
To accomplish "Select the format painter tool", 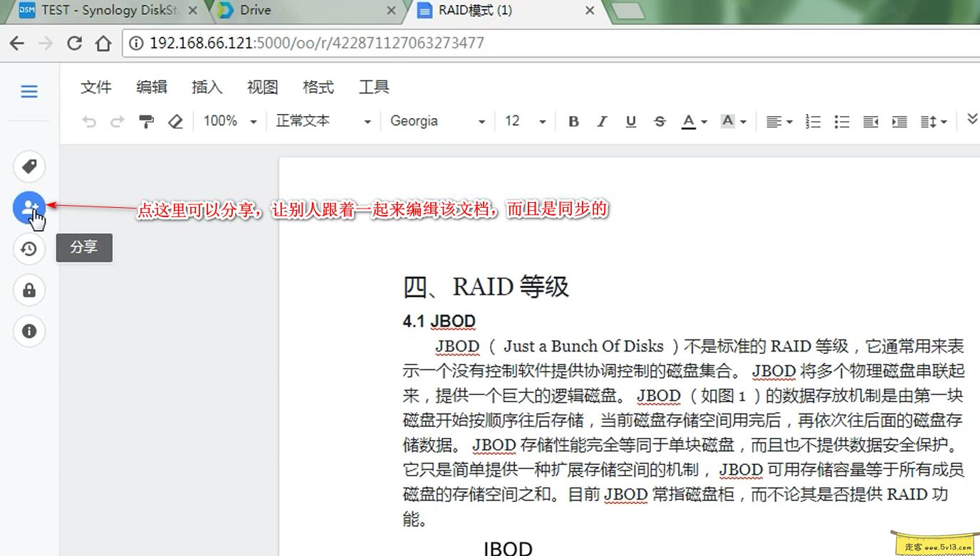I will [146, 121].
